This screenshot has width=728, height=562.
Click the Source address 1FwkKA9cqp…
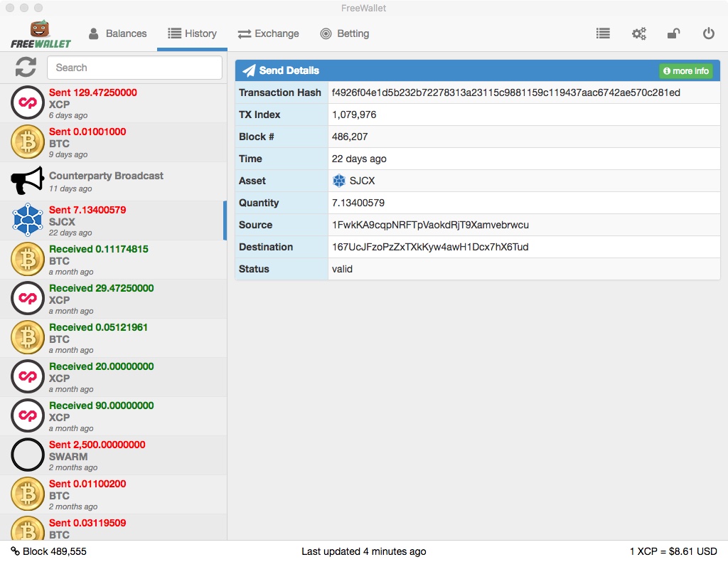pyautogui.click(x=430, y=225)
